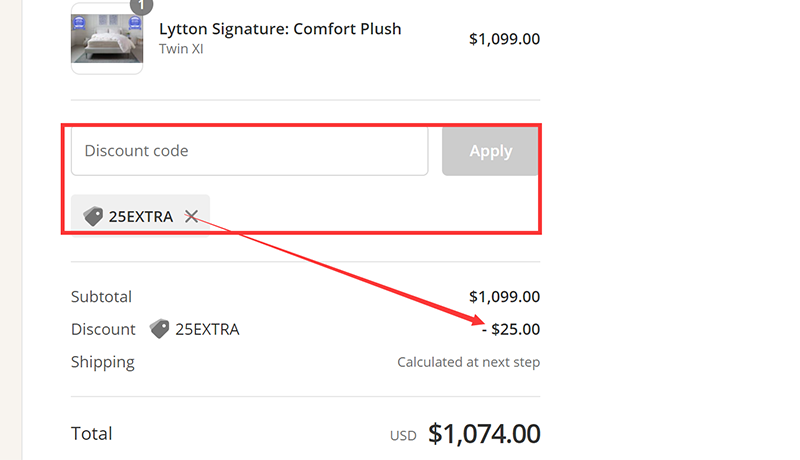Click the Discount label in the summary
The width and height of the screenshot is (800, 460).
point(103,329)
